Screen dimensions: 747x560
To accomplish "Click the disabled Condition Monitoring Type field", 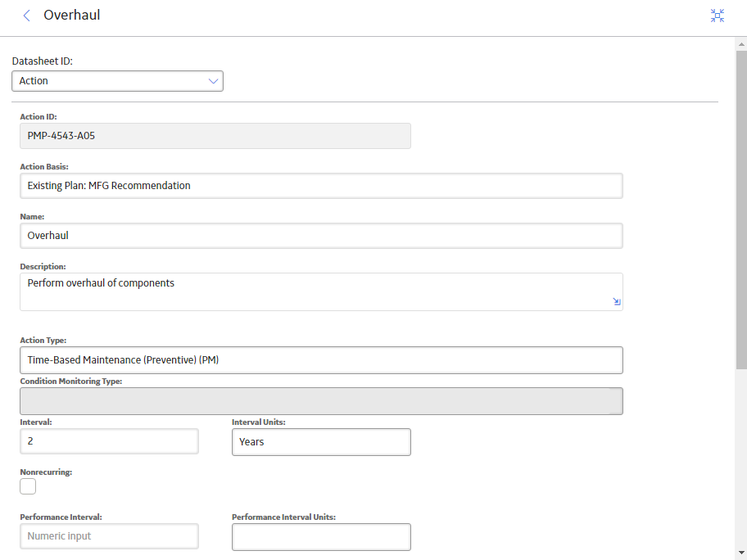I will click(321, 401).
